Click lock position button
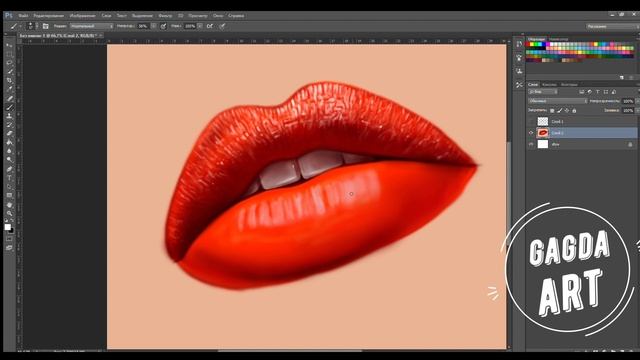640x360 pixels. [x=567, y=111]
